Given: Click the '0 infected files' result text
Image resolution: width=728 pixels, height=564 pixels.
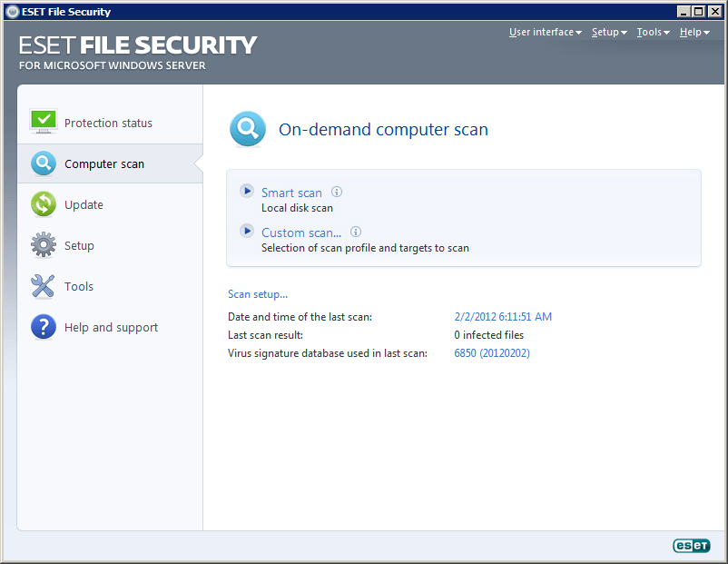Looking at the screenshot, I should pyautogui.click(x=489, y=335).
